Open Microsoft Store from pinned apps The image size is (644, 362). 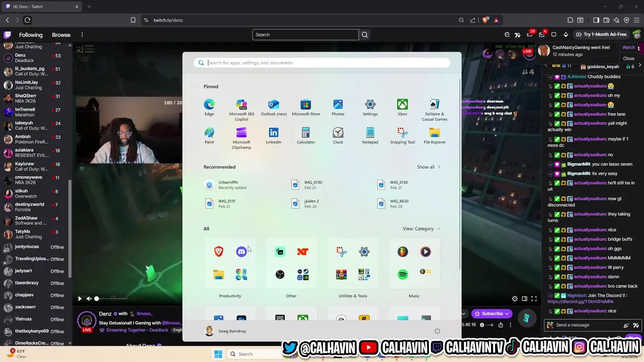pyautogui.click(x=306, y=108)
